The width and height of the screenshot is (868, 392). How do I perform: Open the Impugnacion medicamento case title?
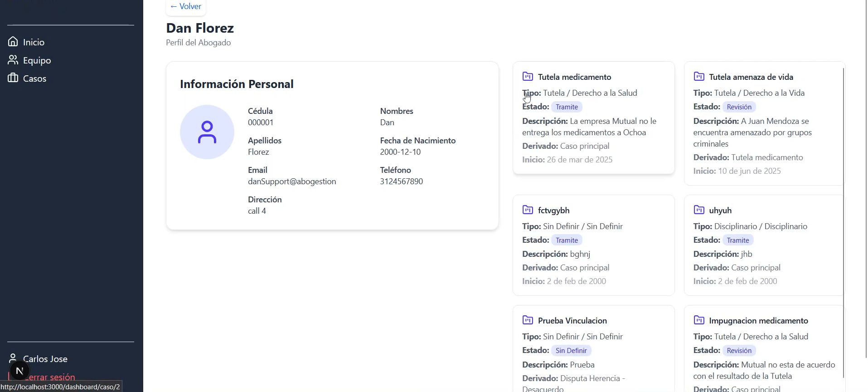click(758, 321)
